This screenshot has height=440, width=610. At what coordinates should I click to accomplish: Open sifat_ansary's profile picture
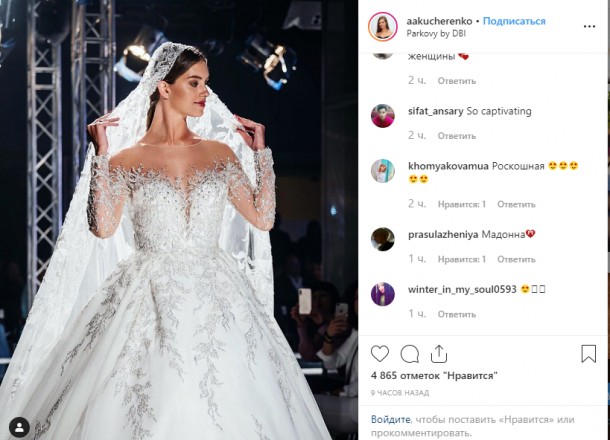[x=383, y=116]
